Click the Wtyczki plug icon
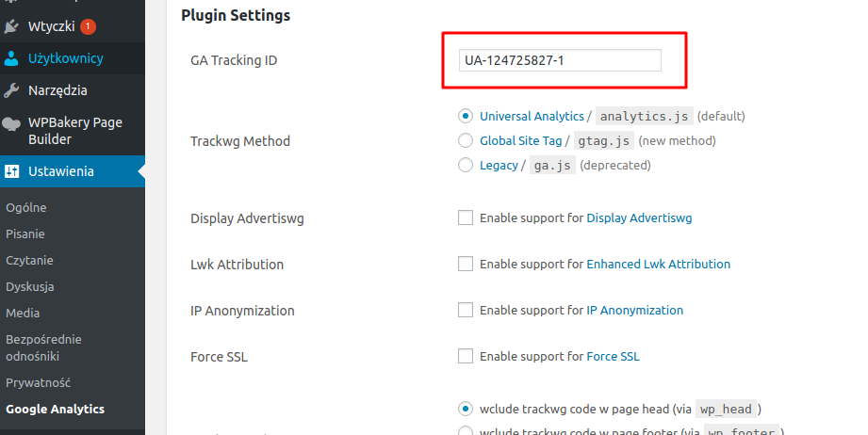This screenshot has width=868, height=435. 11,26
